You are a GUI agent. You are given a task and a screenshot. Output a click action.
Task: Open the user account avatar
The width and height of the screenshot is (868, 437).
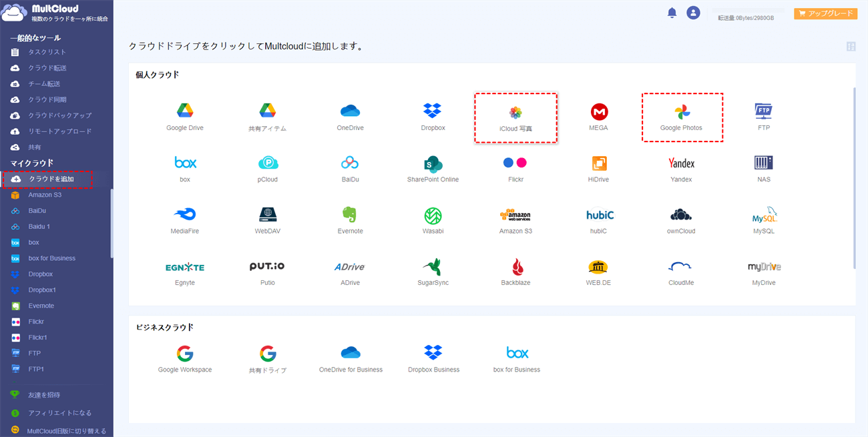click(x=693, y=13)
